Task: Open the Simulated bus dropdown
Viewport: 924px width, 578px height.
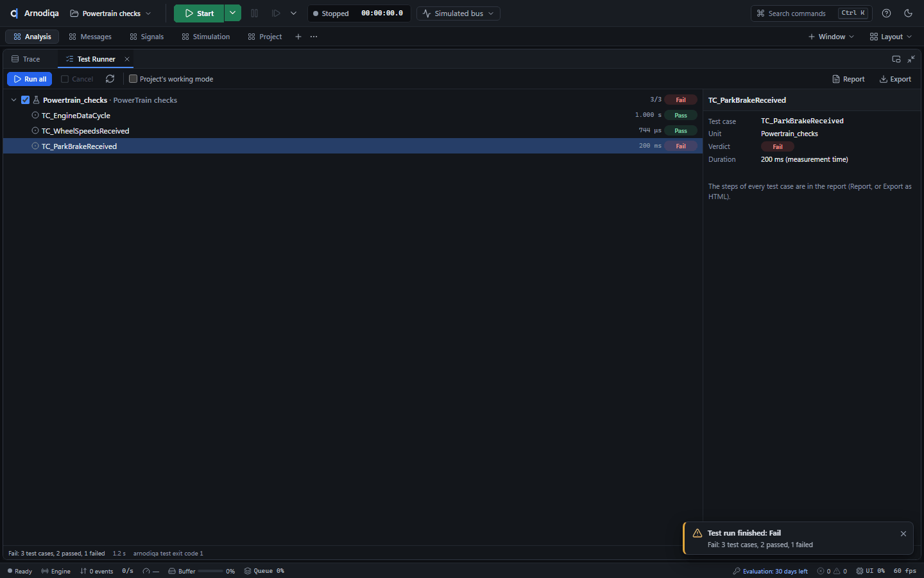Action: [459, 13]
